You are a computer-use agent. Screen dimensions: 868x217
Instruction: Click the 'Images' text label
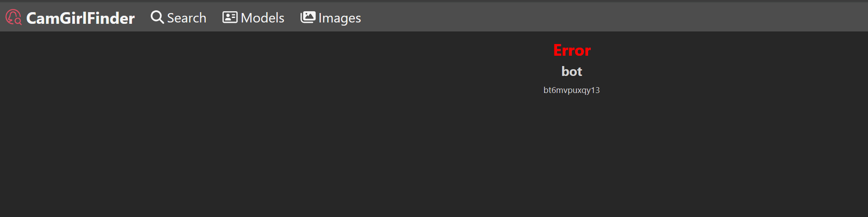point(340,18)
